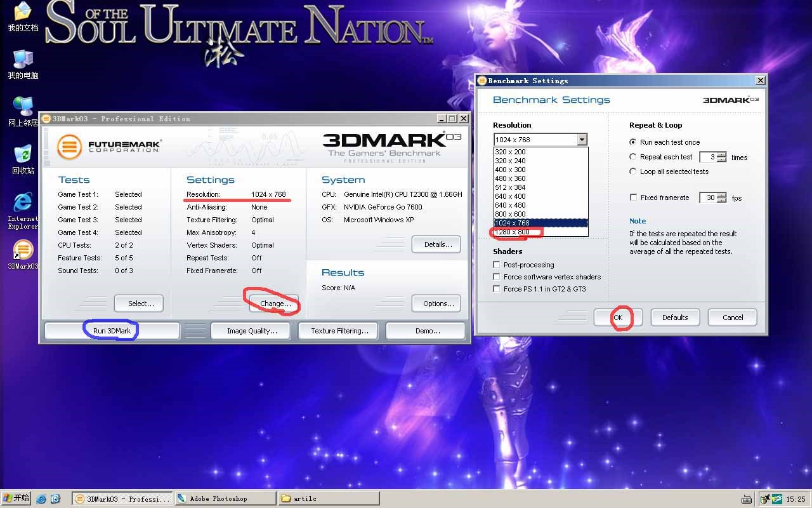The height and width of the screenshot is (508, 812).
Task: Click Demo... button
Action: click(x=426, y=331)
